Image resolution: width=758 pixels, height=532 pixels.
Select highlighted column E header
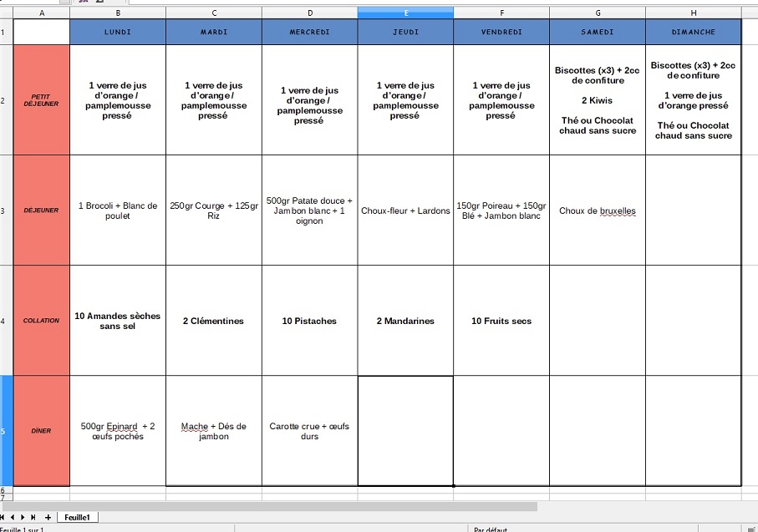click(405, 13)
